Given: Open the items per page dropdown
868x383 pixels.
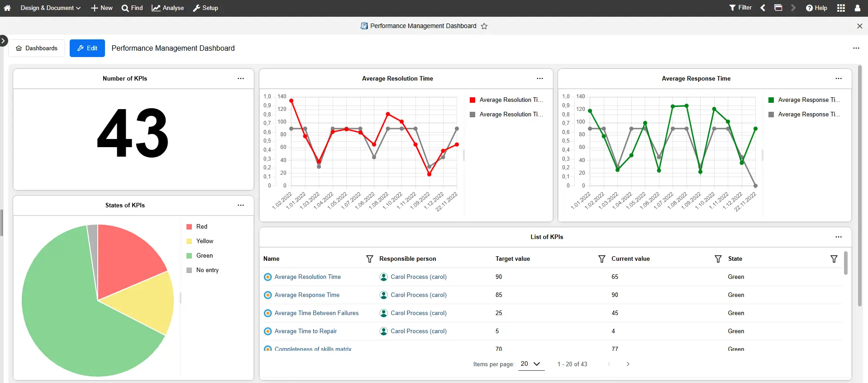Looking at the screenshot, I should click(x=531, y=364).
